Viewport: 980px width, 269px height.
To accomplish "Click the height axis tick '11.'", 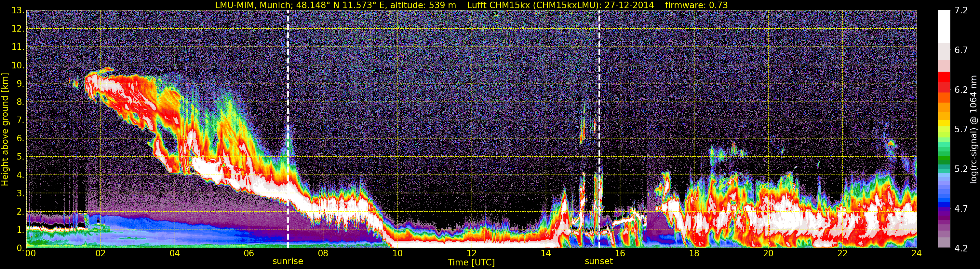I will pyautogui.click(x=18, y=47).
